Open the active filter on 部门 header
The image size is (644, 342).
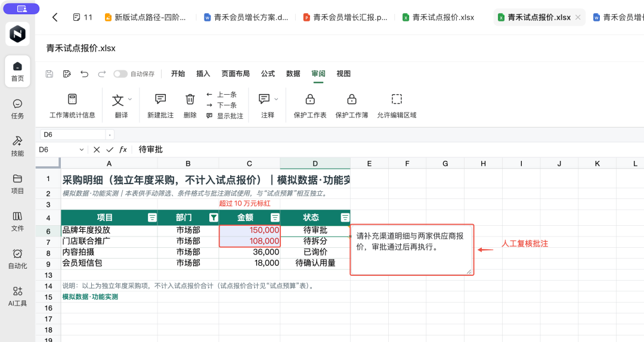[213, 217]
